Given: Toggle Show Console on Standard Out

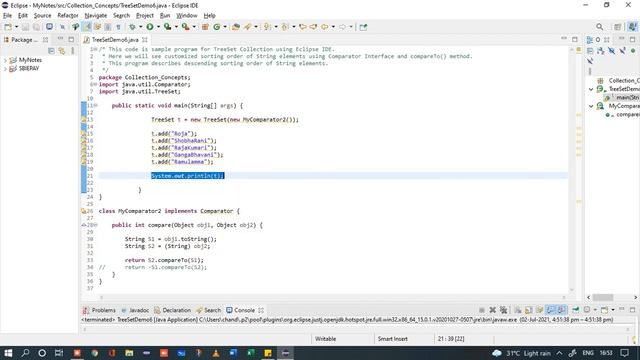Looking at the screenshot, I should (551, 310).
